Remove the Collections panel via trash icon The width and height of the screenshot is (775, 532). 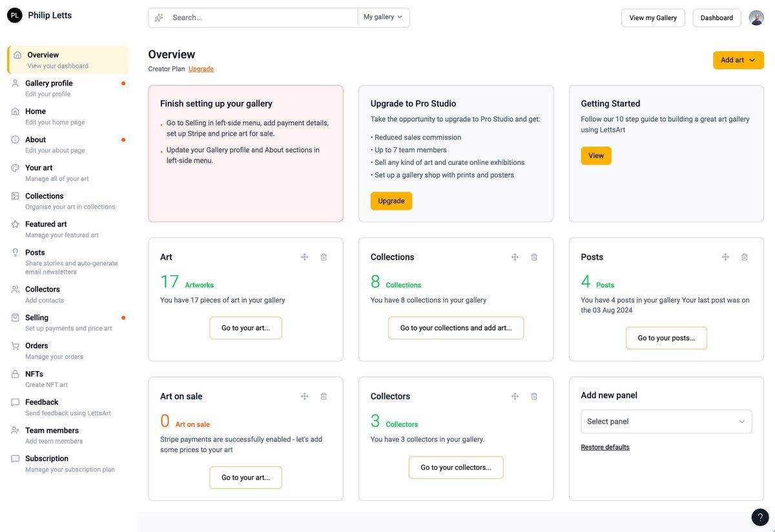[x=534, y=257]
